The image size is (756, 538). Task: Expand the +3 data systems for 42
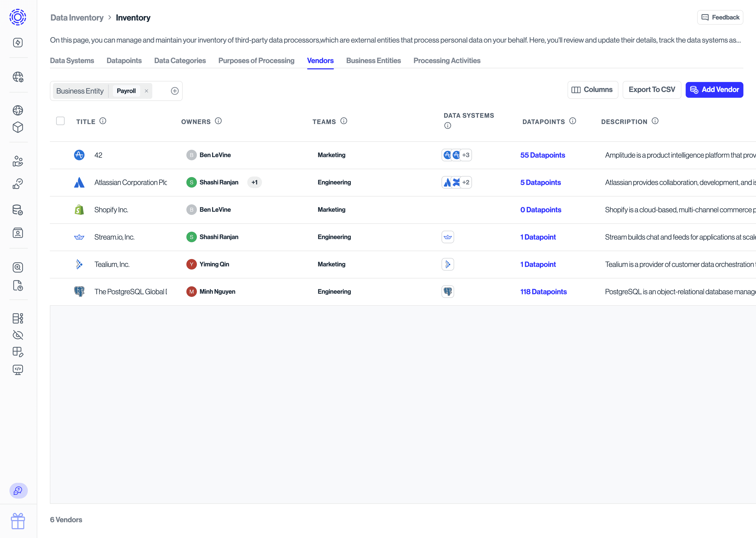(x=466, y=155)
